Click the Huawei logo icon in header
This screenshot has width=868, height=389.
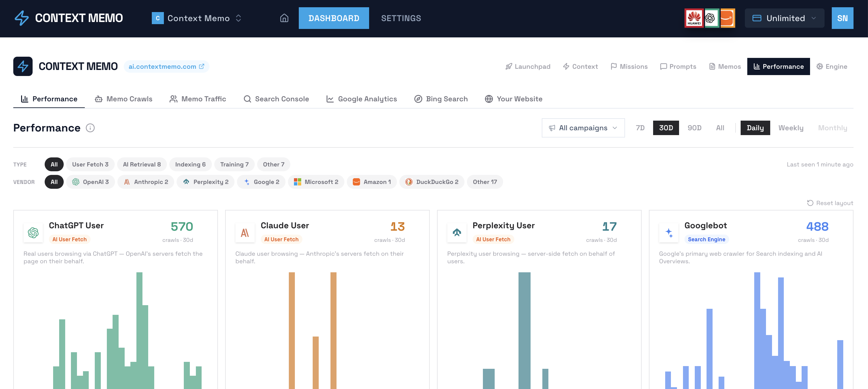coord(694,18)
